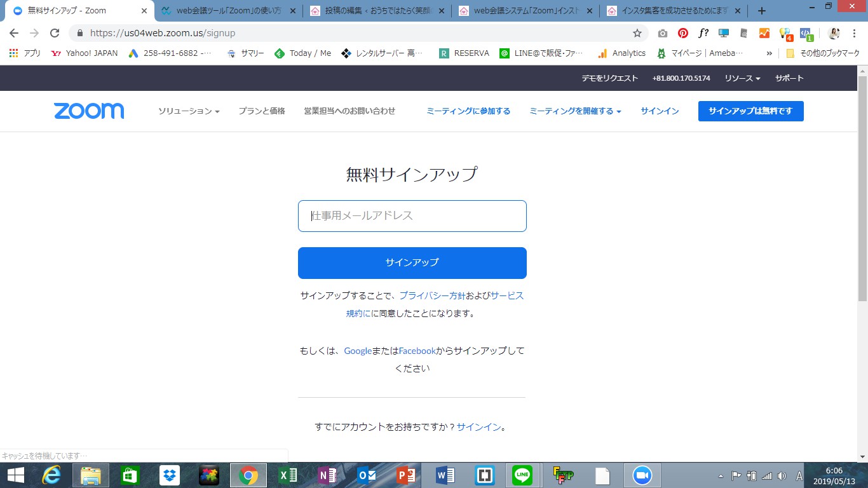This screenshot has width=868, height=488.
Task: Click the volume icon in system tray
Action: (782, 476)
